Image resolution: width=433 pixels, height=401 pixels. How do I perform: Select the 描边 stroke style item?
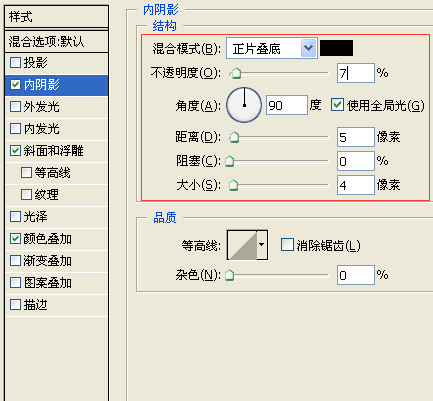(x=57, y=305)
